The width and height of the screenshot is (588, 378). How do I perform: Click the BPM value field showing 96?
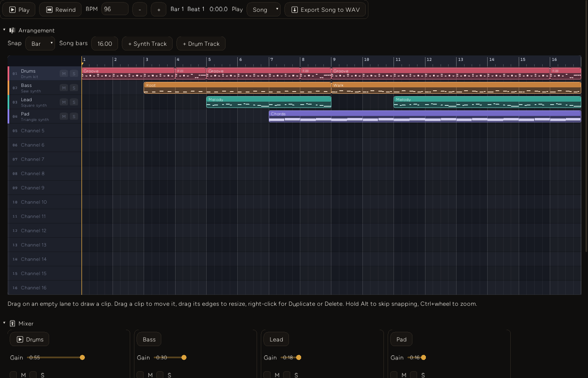pos(115,9)
